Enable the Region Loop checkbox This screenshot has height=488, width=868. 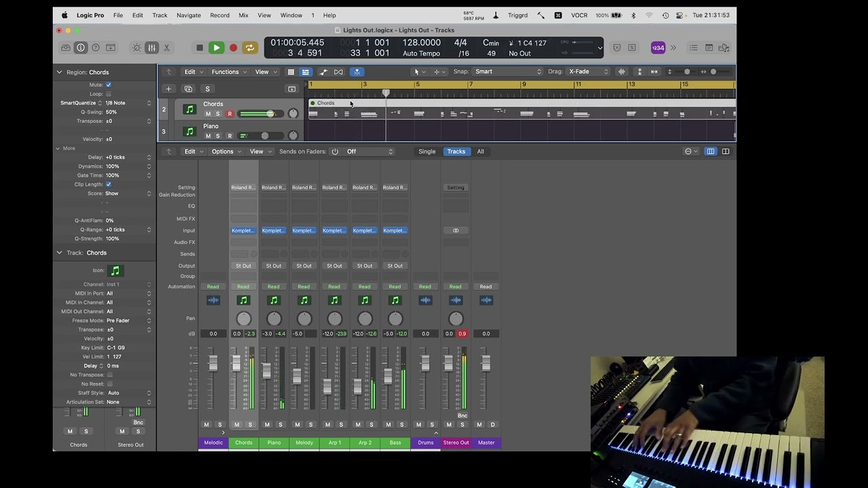(108, 94)
